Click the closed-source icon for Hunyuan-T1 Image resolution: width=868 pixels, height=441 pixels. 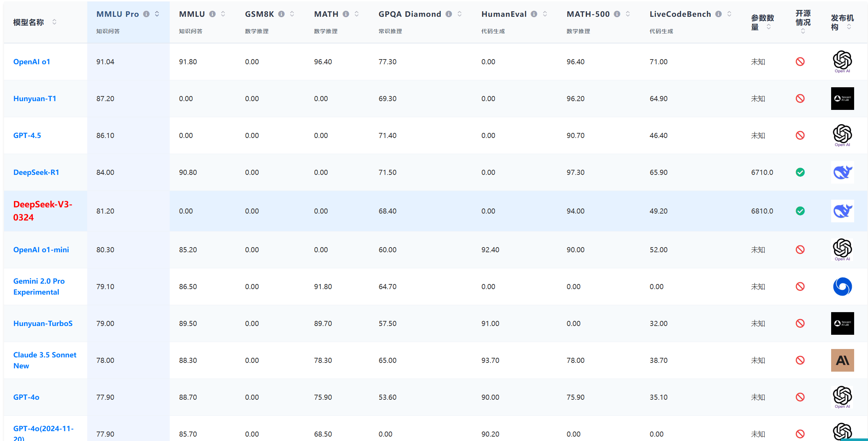point(800,99)
